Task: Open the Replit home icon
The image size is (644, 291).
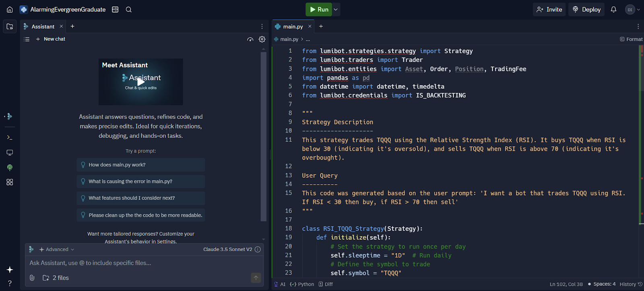Action: point(10,9)
